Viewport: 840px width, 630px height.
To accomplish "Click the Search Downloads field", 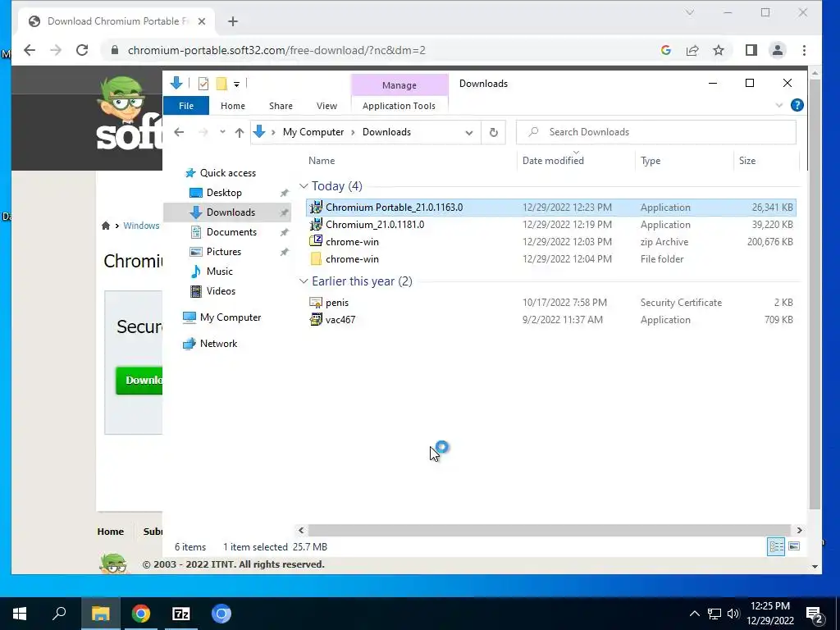I will [655, 132].
